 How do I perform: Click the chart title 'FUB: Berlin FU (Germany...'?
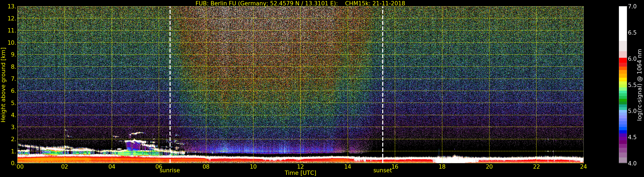point(300,3)
